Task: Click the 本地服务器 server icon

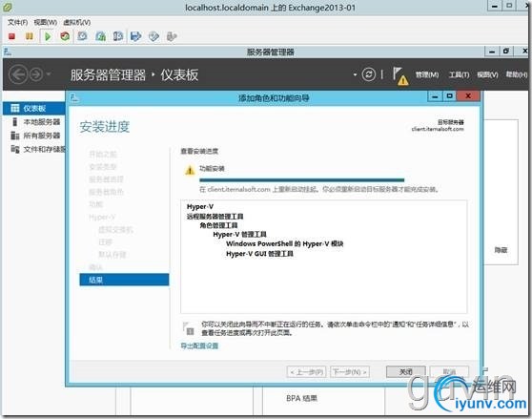Action: point(14,121)
